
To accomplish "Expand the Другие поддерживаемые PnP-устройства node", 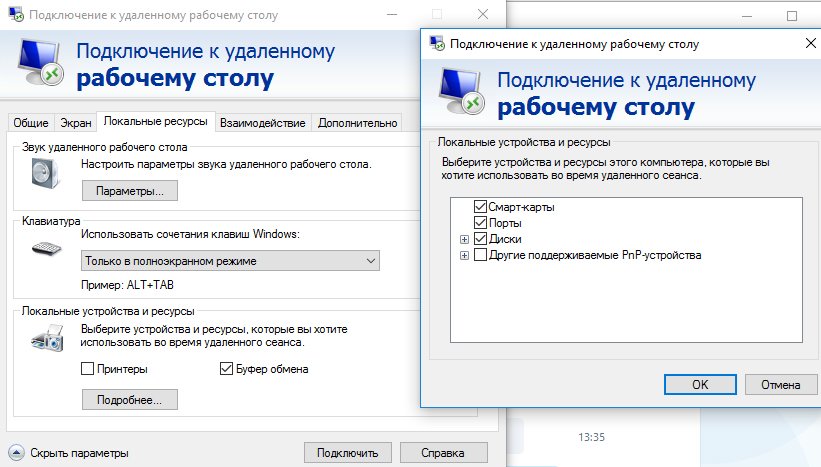I will (464, 255).
